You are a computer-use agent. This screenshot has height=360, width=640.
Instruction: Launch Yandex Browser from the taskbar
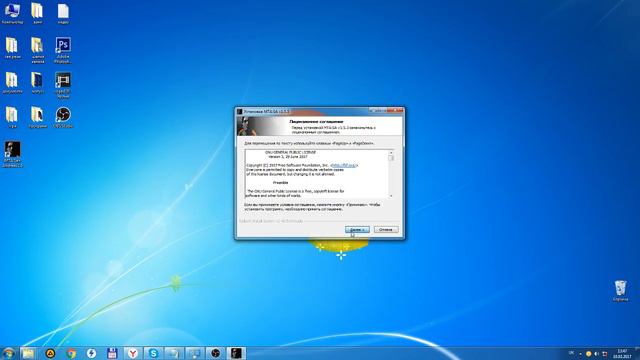pos(133,353)
